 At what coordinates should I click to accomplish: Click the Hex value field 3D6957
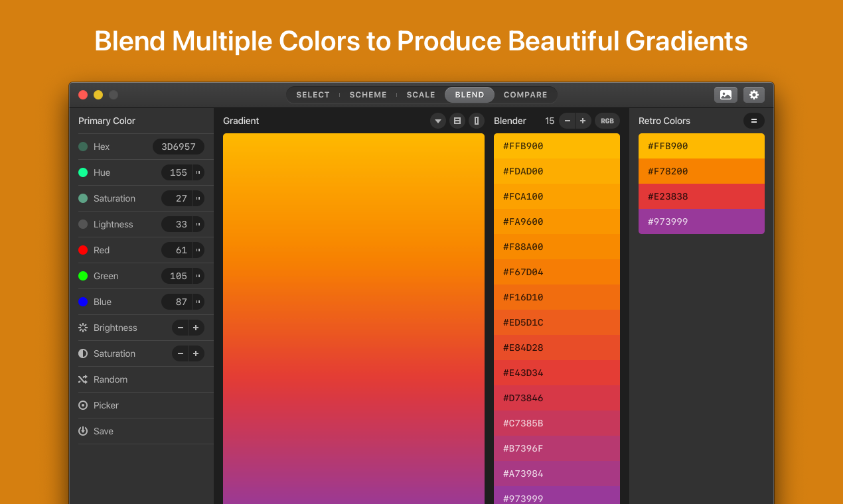tap(179, 147)
